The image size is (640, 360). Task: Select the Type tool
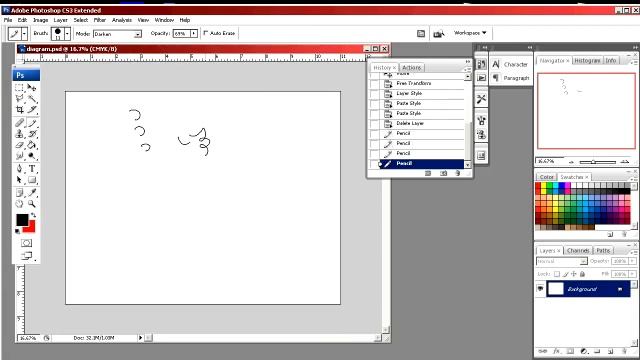[x=32, y=169]
